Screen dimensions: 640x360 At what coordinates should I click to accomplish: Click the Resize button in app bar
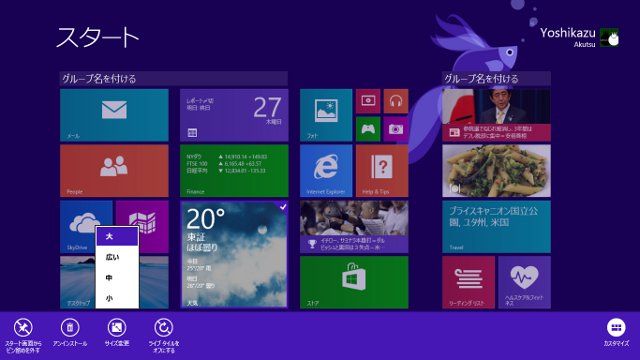(117, 333)
